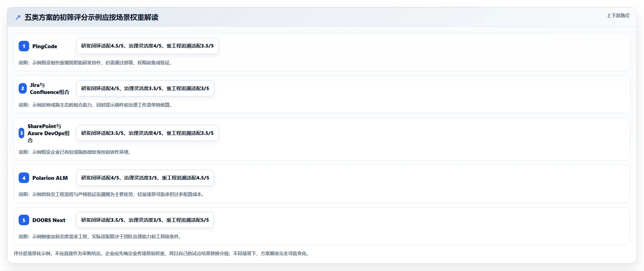644x271 pixels.
Task: Click the note about 高复杂度需求工程
Action: coord(100,237)
